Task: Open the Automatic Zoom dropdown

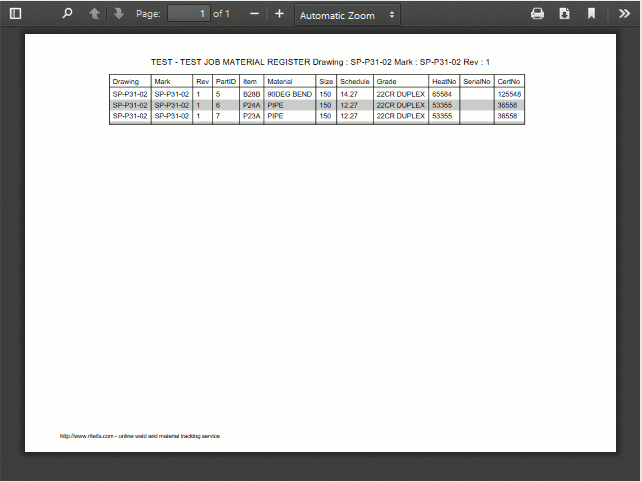Action: point(347,15)
